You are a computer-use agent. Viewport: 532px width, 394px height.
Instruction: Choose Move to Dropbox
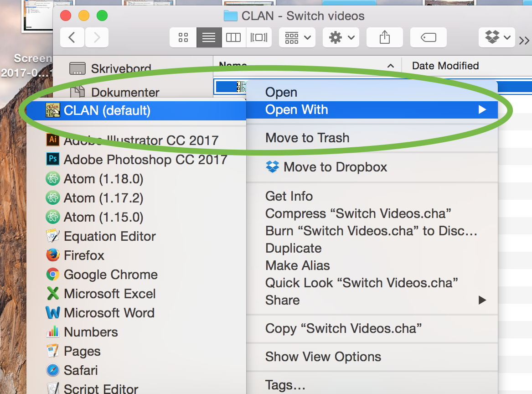click(372, 167)
